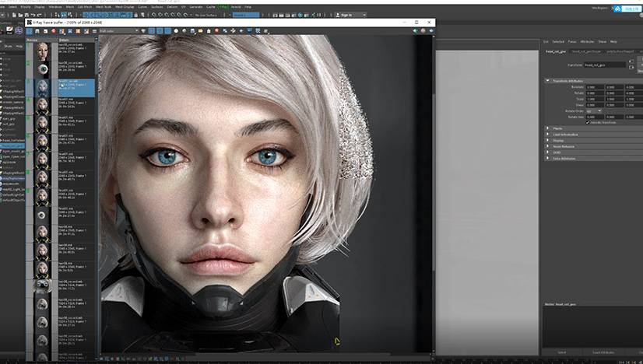Viewport: 643px width, 364px height.
Task: Click the Scale X value field
Action: (x=595, y=100)
